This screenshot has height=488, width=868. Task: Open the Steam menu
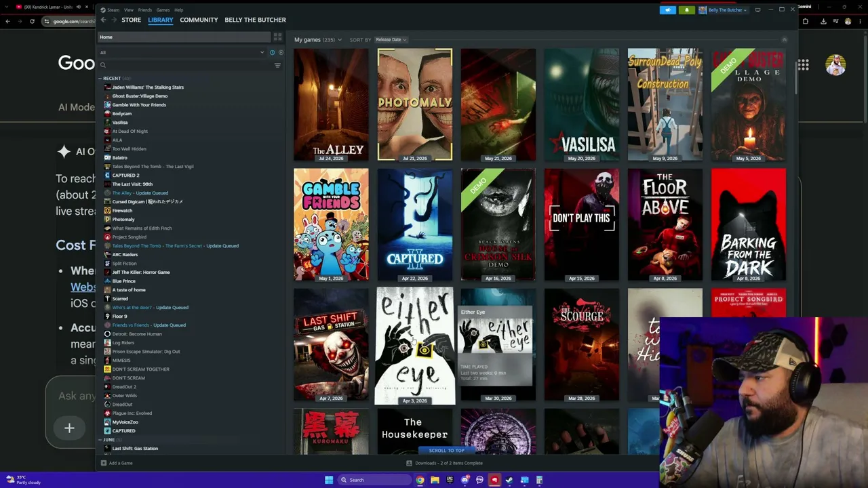click(113, 10)
